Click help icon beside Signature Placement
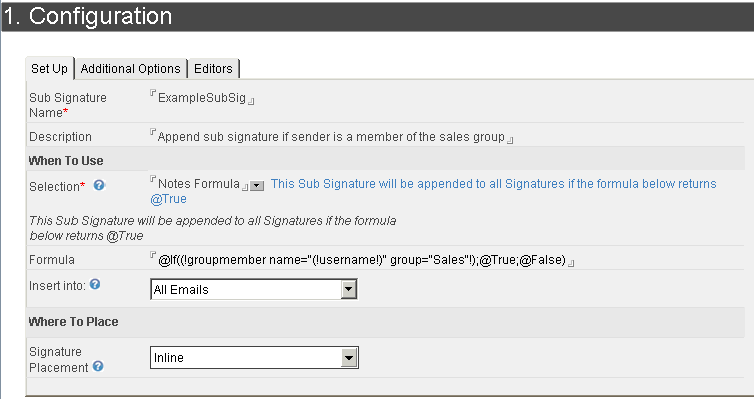 tap(98, 366)
